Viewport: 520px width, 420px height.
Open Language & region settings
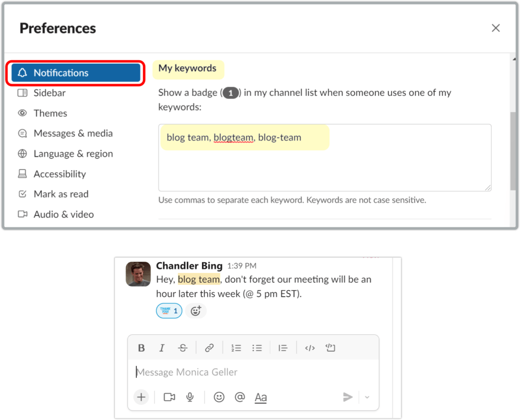click(73, 154)
